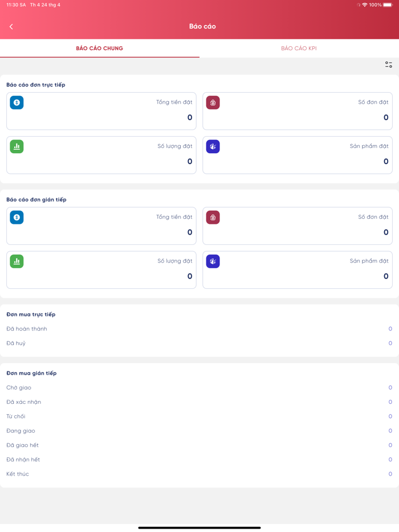Open Tổng tiền đặt card under đơn gián tiếp

[101, 226]
